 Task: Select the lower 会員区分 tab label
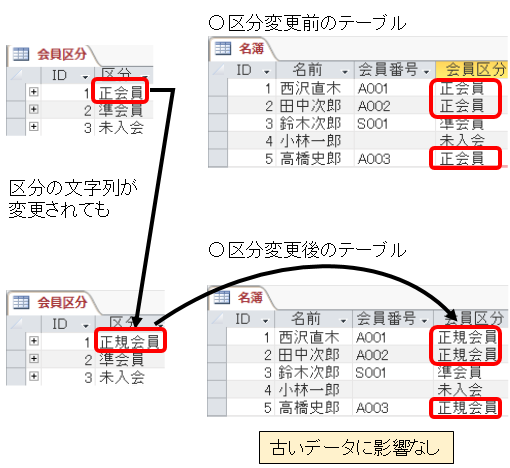[x=62, y=302]
